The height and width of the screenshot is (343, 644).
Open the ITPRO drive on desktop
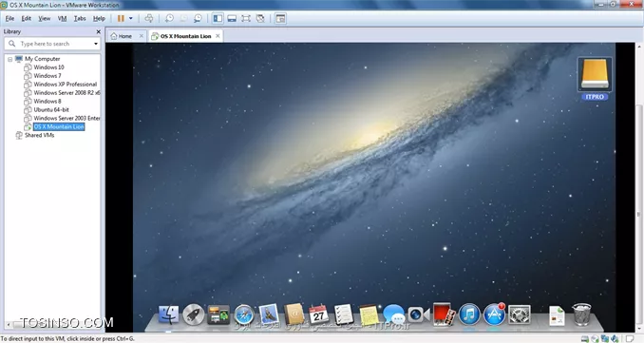click(595, 78)
